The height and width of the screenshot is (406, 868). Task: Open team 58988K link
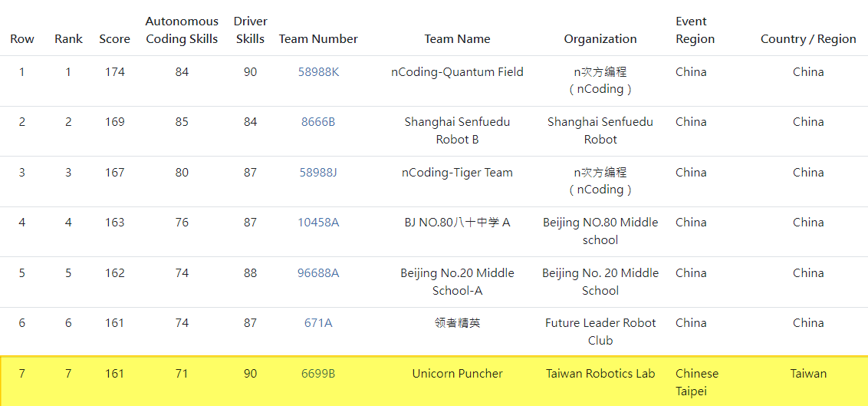tap(318, 72)
